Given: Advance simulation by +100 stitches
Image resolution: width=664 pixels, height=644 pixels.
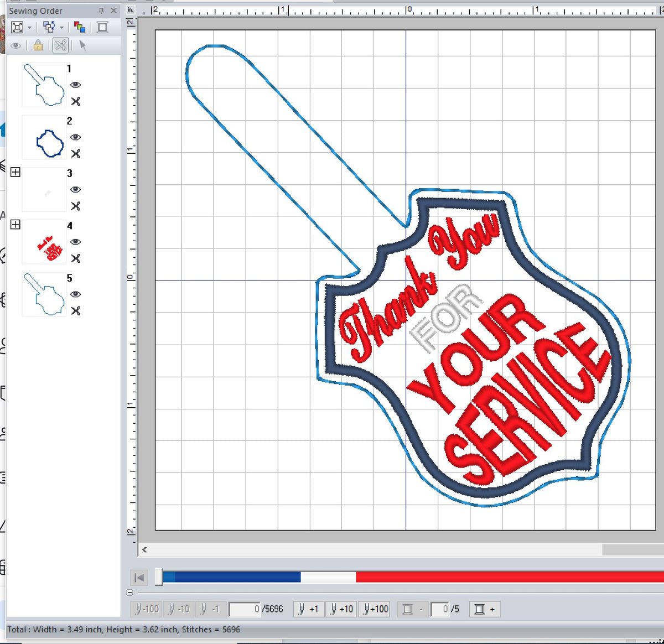Looking at the screenshot, I should coord(375,609).
